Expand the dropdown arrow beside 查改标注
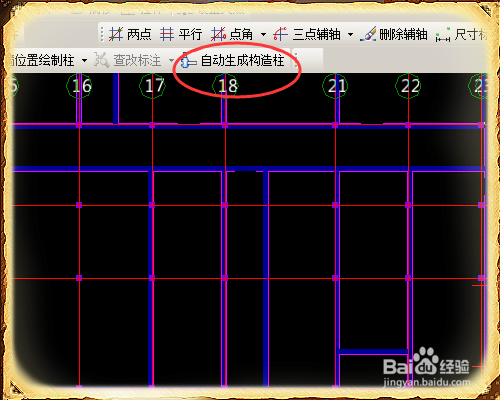 pyautogui.click(x=171, y=61)
